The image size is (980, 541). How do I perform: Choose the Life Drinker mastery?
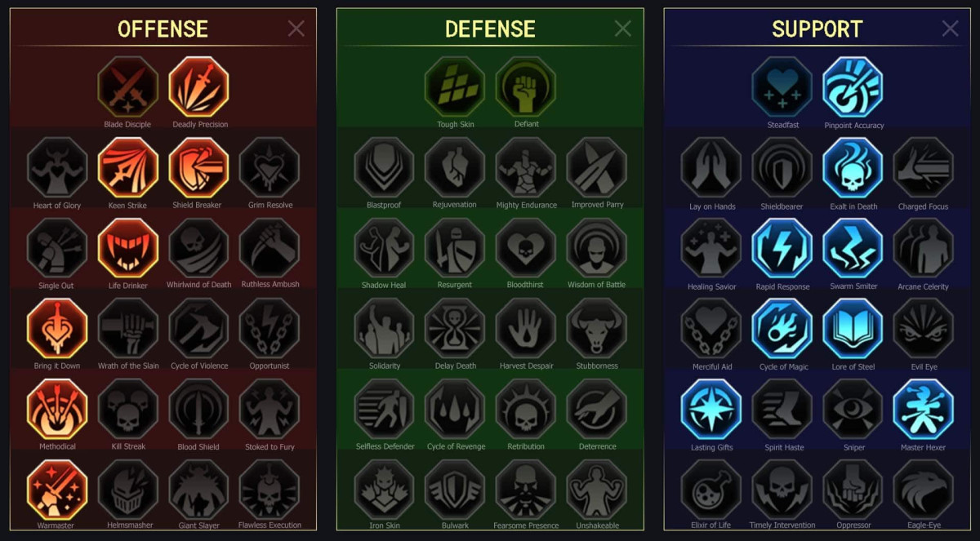pos(127,248)
